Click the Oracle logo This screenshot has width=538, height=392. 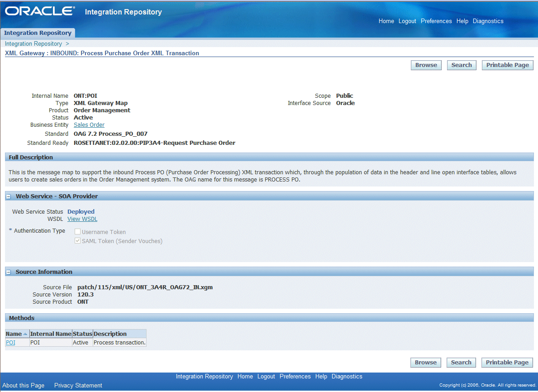tap(40, 11)
